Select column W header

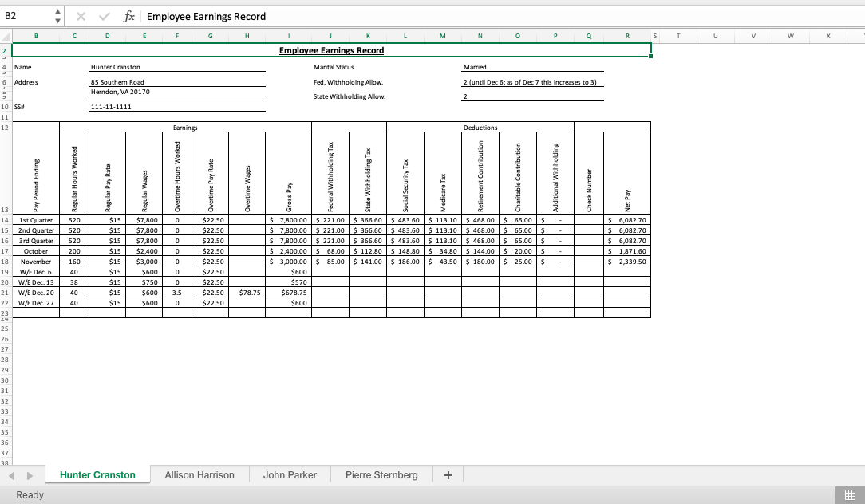coord(791,36)
